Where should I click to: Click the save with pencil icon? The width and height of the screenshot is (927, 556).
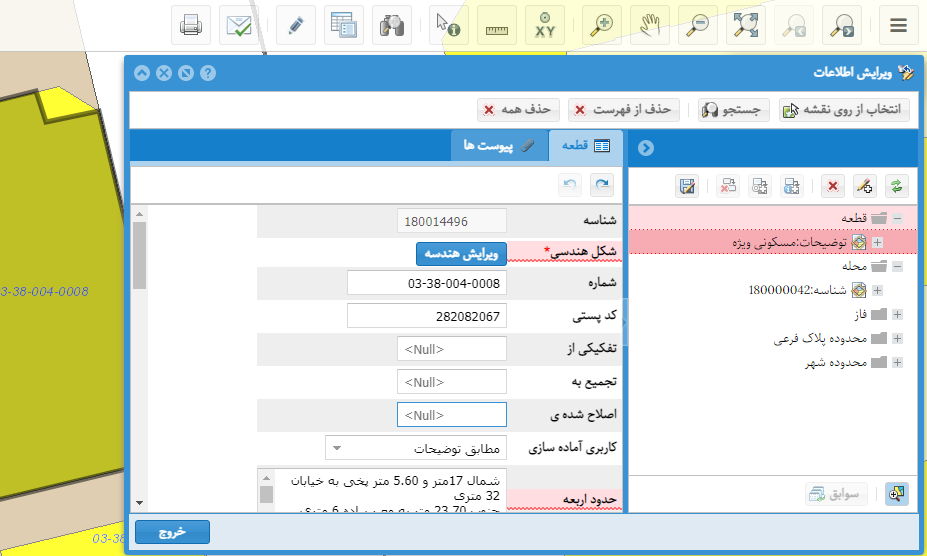pos(687,186)
